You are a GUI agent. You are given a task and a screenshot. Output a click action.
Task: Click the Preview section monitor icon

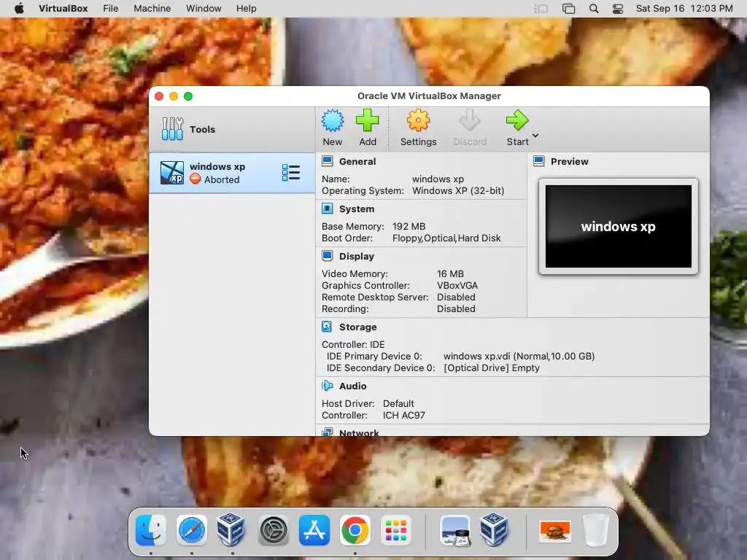[539, 161]
